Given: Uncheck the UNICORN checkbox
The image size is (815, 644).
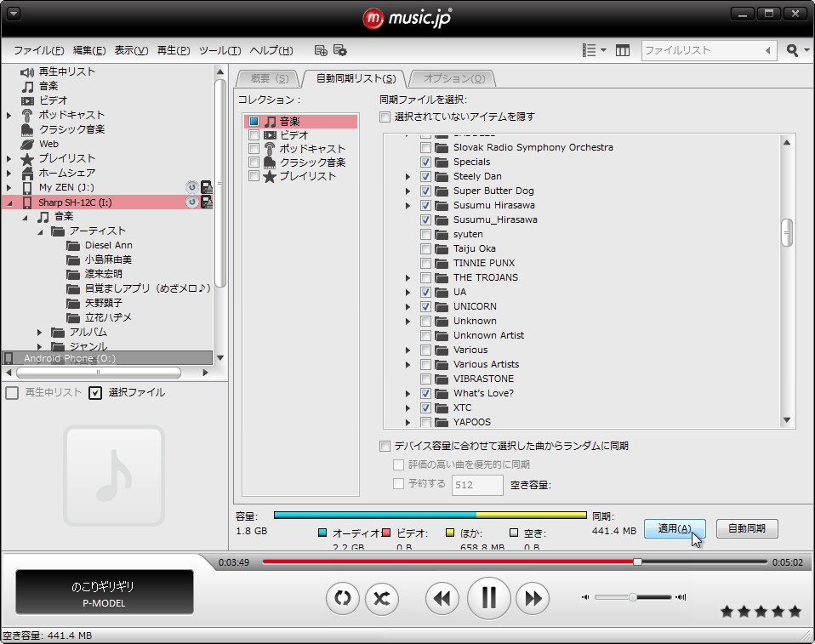Looking at the screenshot, I should coord(425,306).
